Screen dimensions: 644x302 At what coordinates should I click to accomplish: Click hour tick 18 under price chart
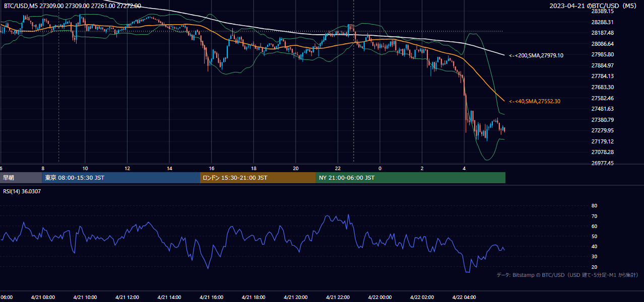pyautogui.click(x=254, y=168)
